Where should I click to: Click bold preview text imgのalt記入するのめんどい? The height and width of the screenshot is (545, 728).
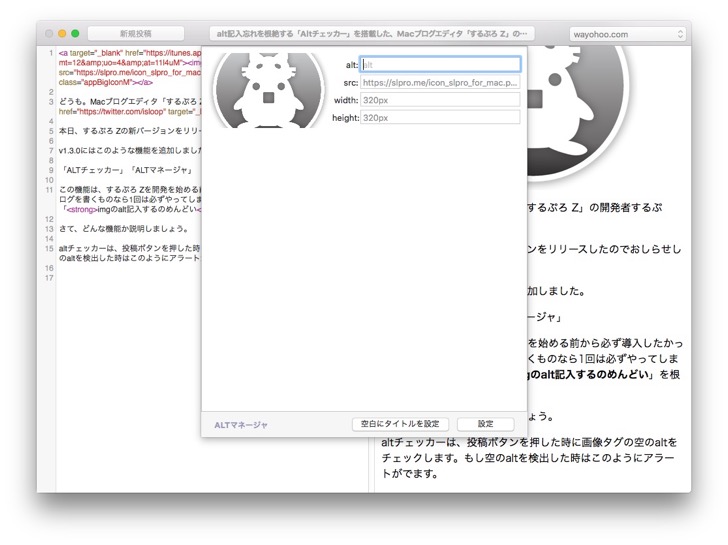click(x=587, y=374)
